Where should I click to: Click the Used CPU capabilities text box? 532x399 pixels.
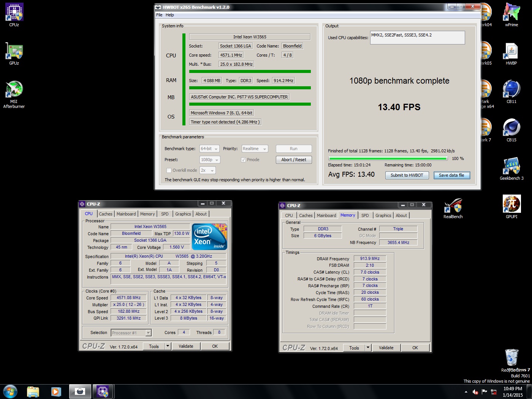pos(418,38)
